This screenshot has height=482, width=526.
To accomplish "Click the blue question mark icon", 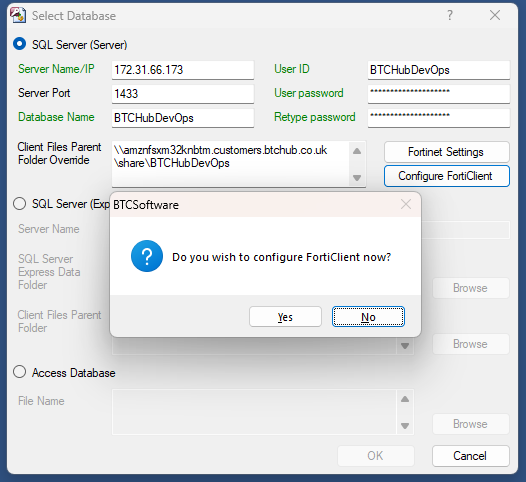I will pos(147,256).
